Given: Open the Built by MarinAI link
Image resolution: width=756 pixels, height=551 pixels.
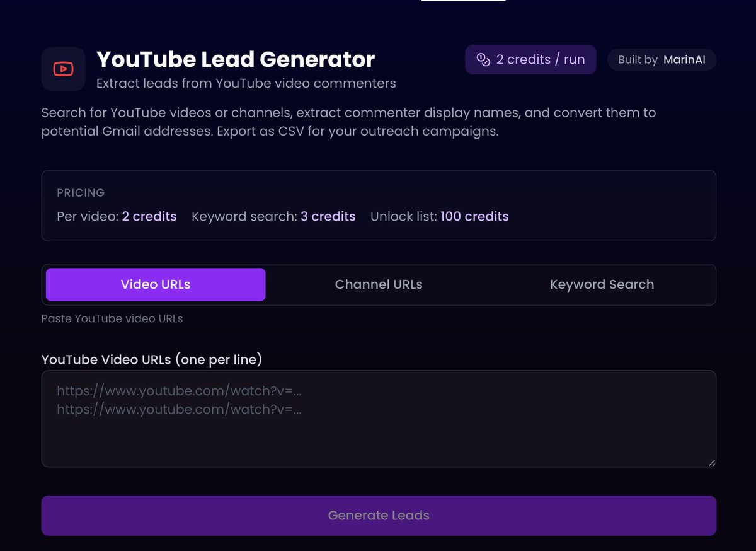Looking at the screenshot, I should 661,60.
